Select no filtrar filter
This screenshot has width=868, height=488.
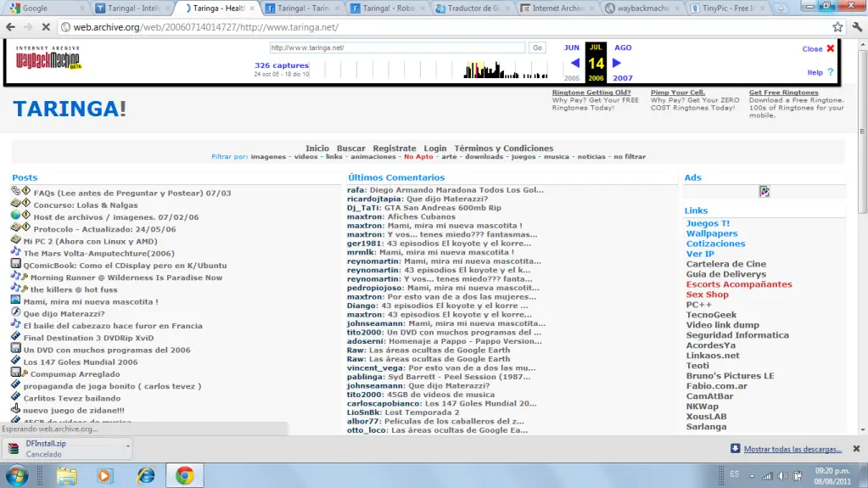[630, 157]
